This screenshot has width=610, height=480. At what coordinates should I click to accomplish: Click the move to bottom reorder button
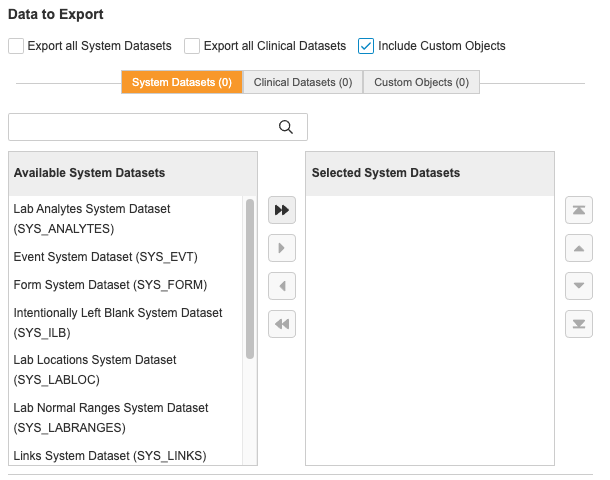point(579,324)
